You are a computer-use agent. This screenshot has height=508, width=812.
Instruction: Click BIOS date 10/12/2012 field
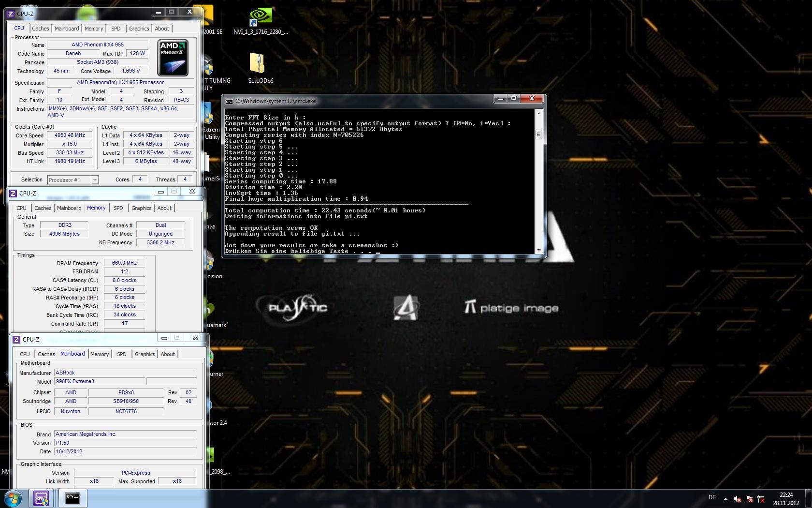coord(125,452)
